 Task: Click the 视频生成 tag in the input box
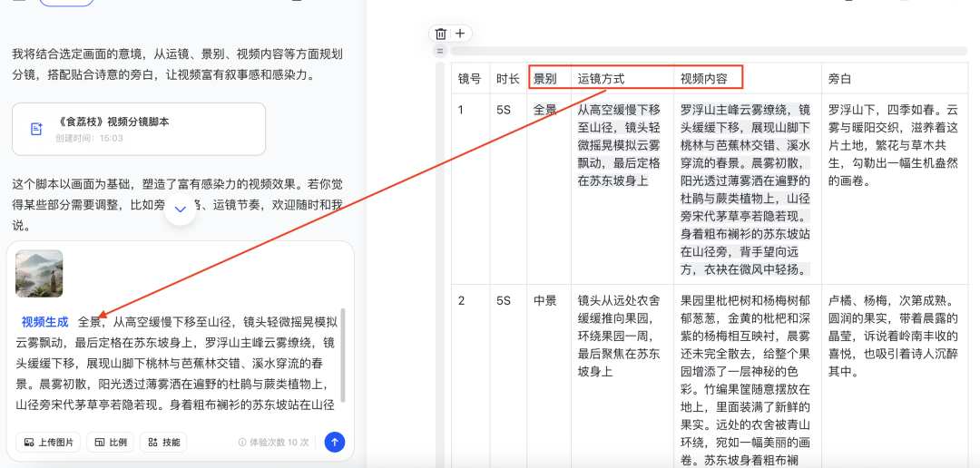(44, 322)
